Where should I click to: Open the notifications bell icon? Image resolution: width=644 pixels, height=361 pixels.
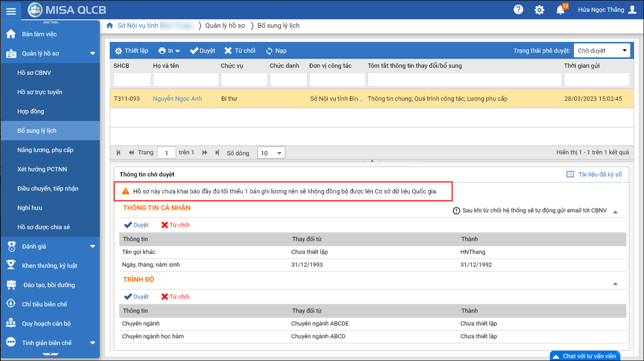(560, 10)
